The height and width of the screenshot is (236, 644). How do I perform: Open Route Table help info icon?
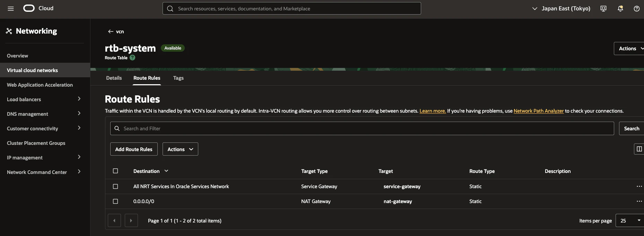132,58
